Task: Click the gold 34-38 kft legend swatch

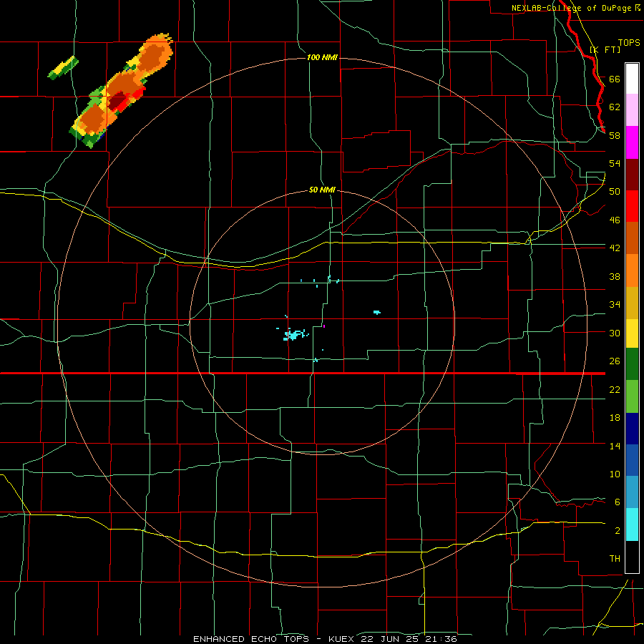Action: pyautogui.click(x=632, y=302)
